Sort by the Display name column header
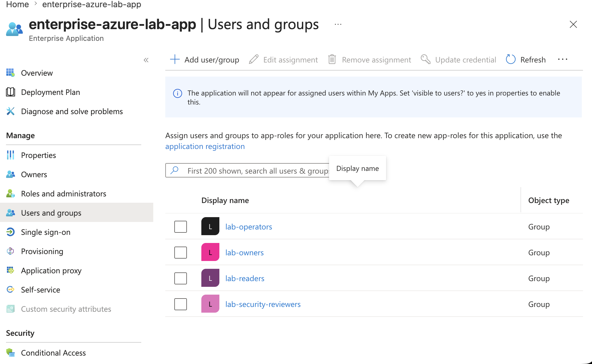This screenshot has height=364, width=592. click(225, 200)
